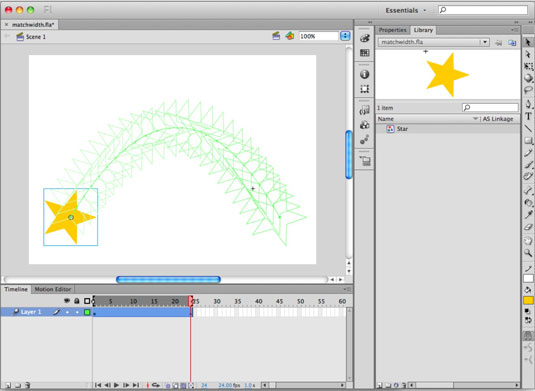Toggle Layer 1 green outline square
This screenshot has height=391, width=535.
(87, 312)
